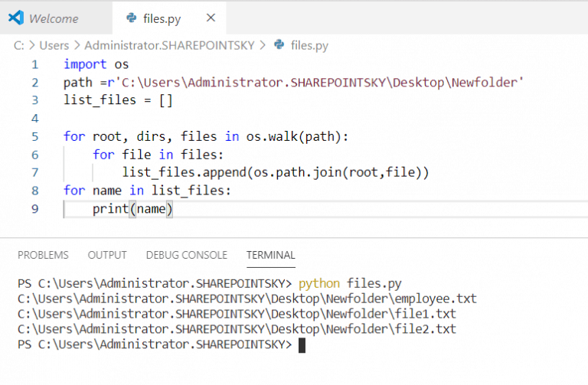Screen dimensions: 588x385
Task: Click line number 9 in gutter
Action: pos(35,208)
